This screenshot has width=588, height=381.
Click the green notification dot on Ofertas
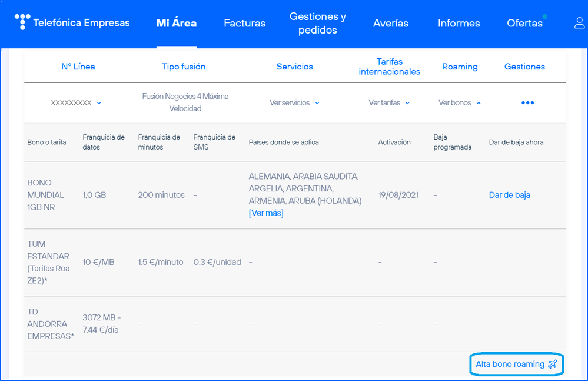coord(544,16)
